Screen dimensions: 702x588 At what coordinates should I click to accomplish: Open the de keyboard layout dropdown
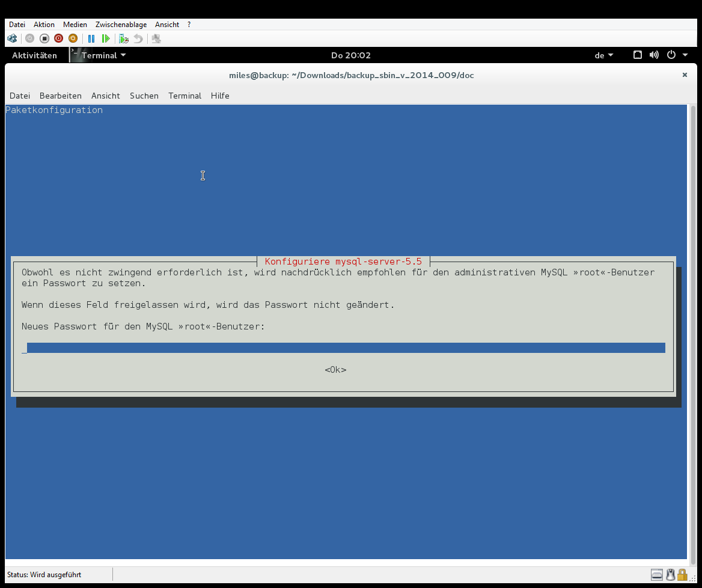(x=603, y=55)
